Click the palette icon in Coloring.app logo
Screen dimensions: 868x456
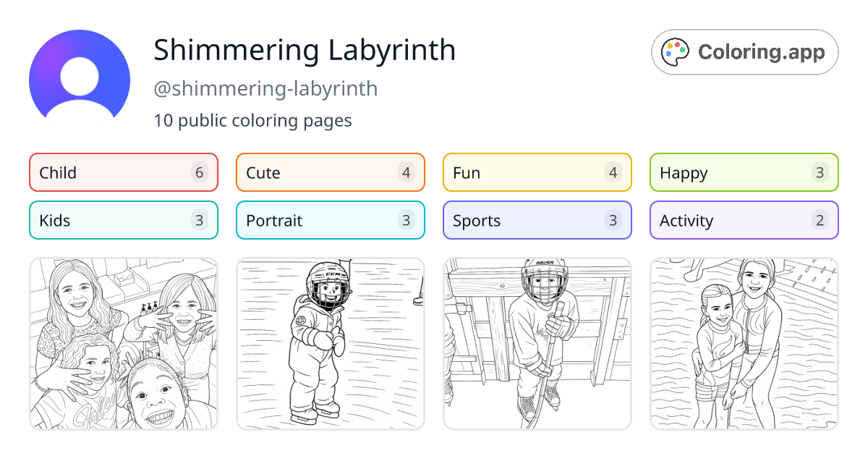click(675, 51)
